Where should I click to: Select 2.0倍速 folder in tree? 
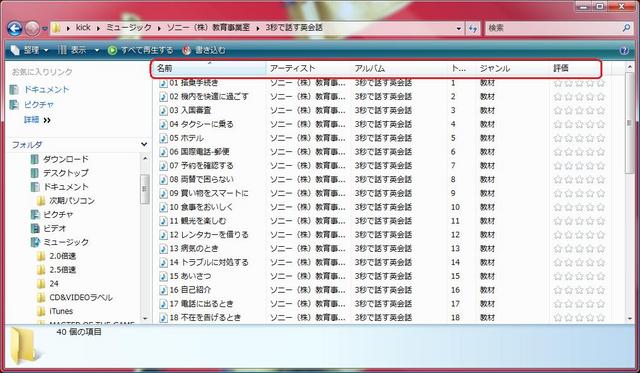coord(62,256)
